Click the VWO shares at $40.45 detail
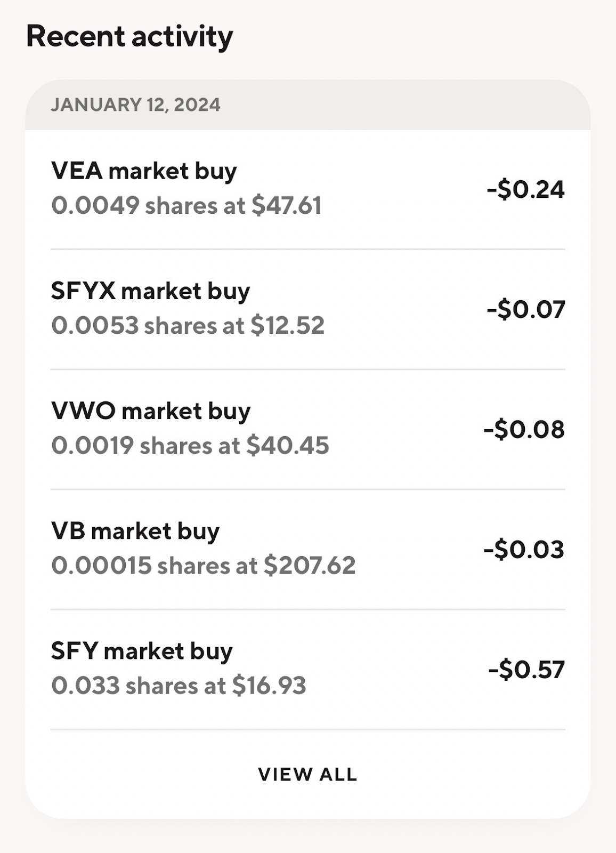This screenshot has height=853, width=616. (x=190, y=446)
